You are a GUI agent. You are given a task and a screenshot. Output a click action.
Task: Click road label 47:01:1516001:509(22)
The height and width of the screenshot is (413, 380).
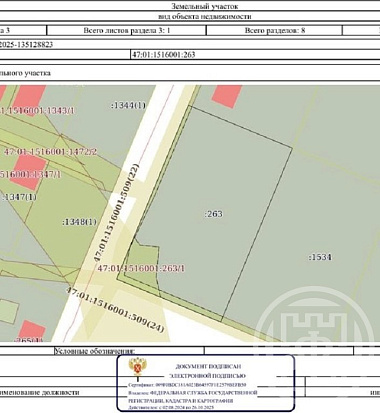pos(116,212)
